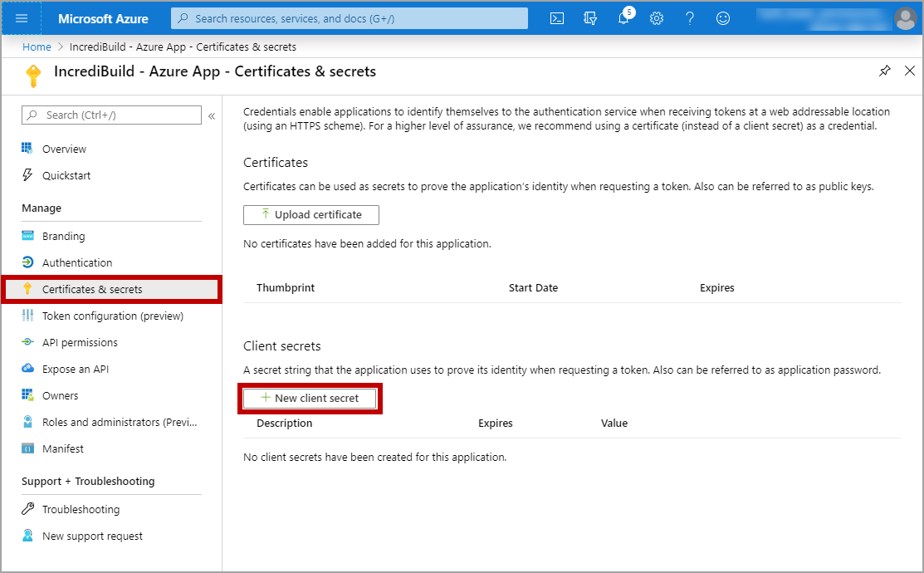Open Token configuration (preview)
The width and height of the screenshot is (924, 573).
(x=111, y=316)
